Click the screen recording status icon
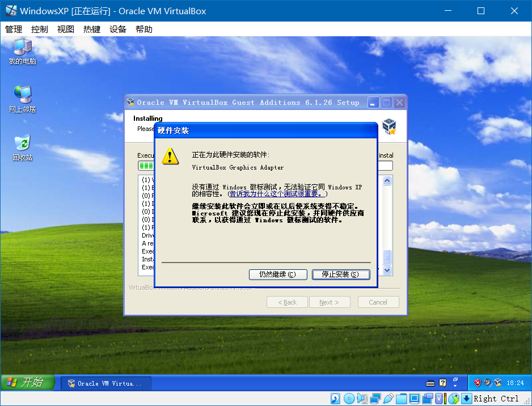 coord(428,399)
